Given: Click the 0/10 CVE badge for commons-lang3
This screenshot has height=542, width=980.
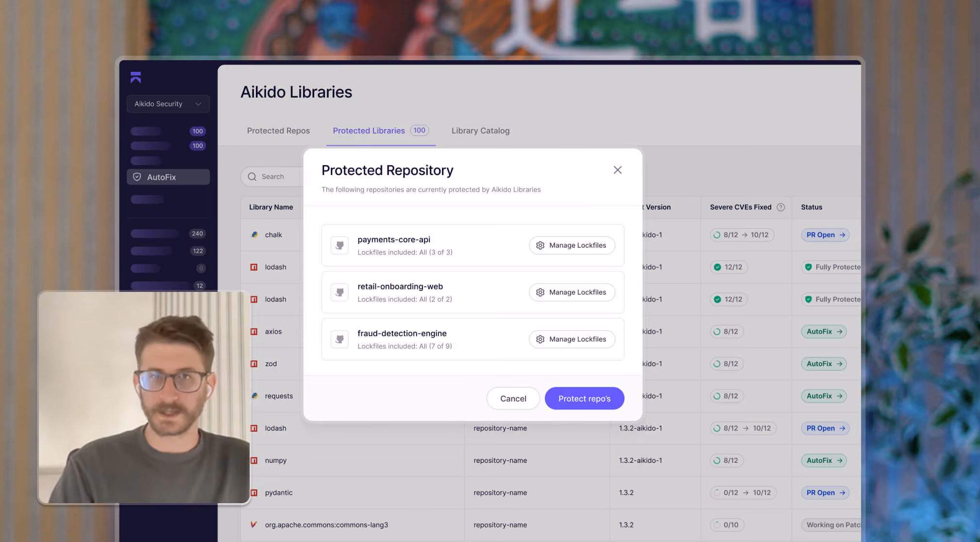Looking at the screenshot, I should point(727,525).
